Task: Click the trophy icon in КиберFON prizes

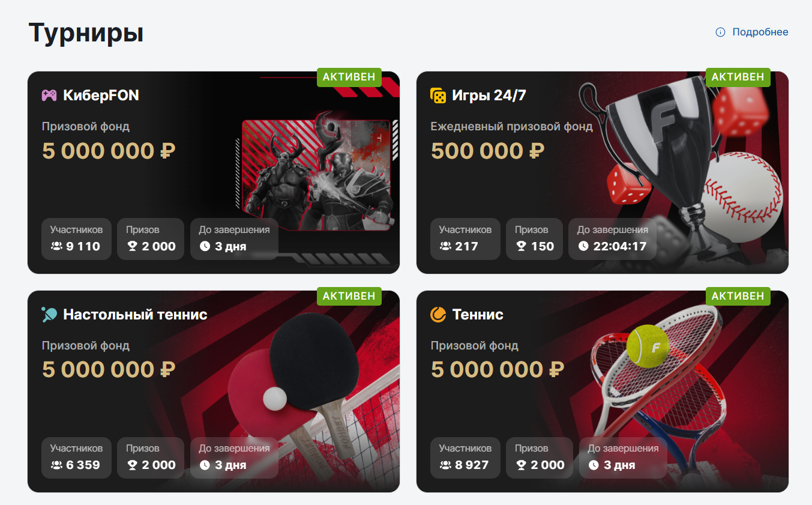Action: pos(131,246)
